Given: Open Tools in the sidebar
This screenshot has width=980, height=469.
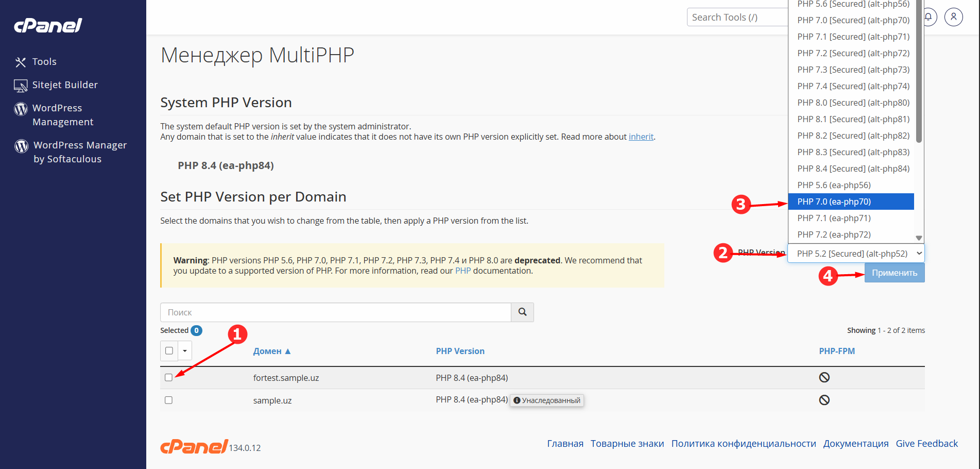Looking at the screenshot, I should coord(44,62).
